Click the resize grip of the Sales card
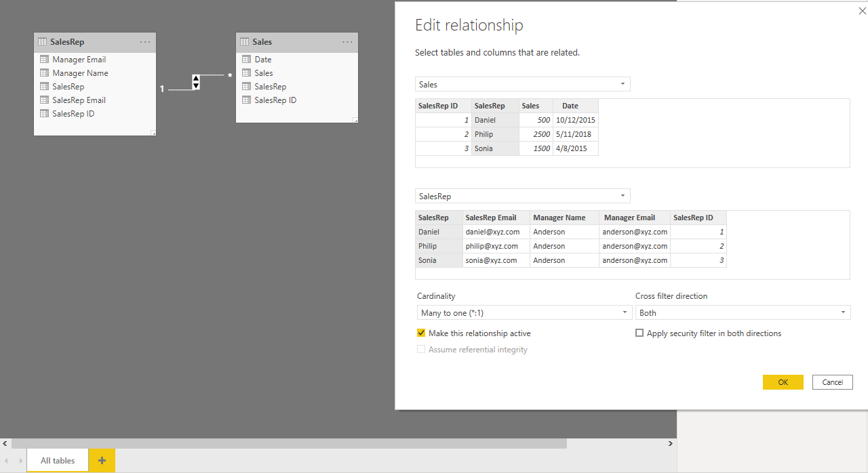Screen dimensions: 868x473 click(x=355, y=120)
